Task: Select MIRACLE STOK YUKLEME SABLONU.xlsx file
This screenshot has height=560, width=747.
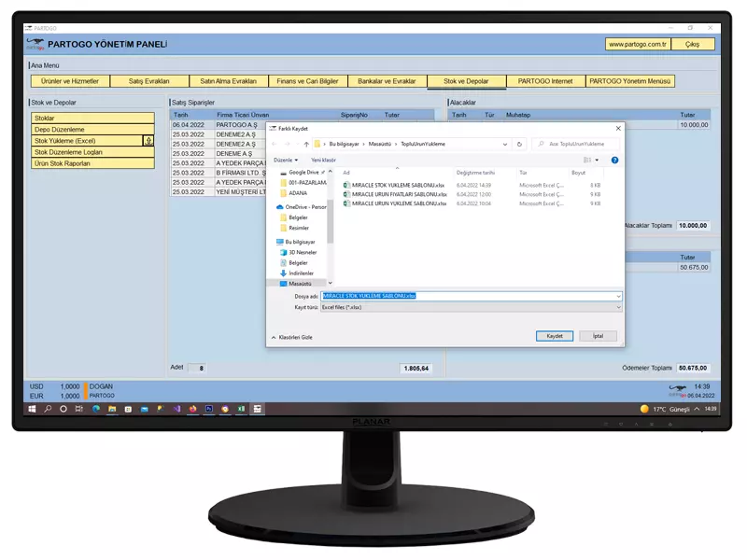Action: point(394,185)
